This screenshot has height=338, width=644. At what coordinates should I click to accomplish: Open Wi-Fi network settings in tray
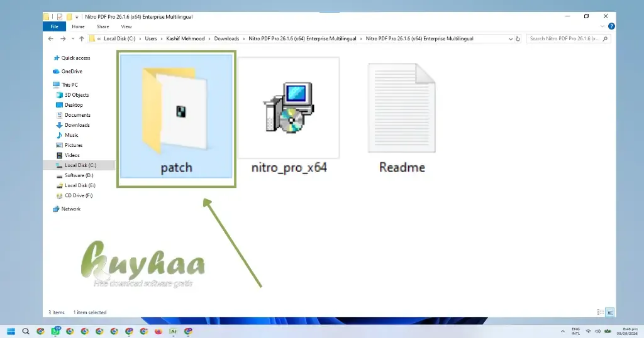pyautogui.click(x=588, y=332)
